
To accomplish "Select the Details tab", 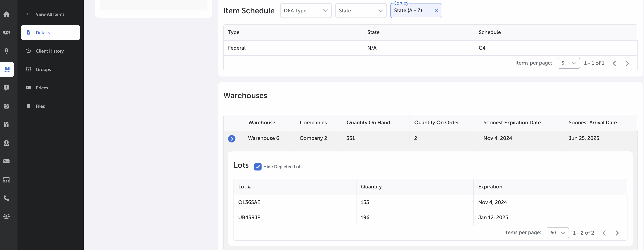I will [51, 32].
